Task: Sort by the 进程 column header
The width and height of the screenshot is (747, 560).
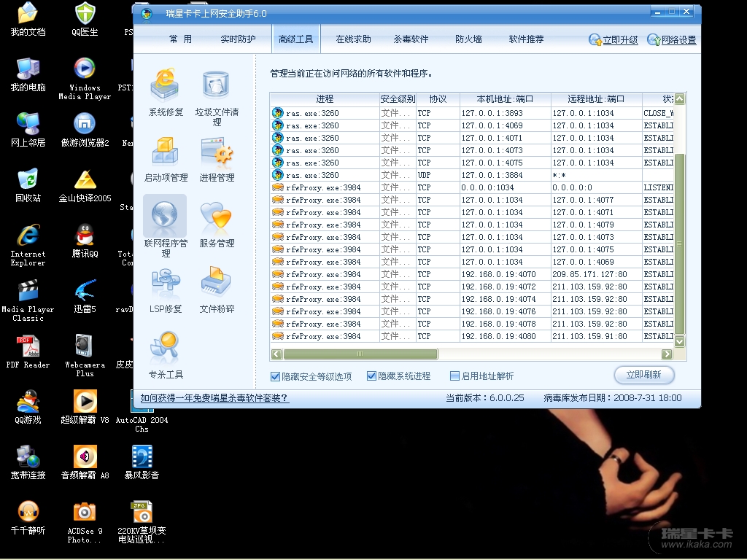Action: (x=325, y=99)
